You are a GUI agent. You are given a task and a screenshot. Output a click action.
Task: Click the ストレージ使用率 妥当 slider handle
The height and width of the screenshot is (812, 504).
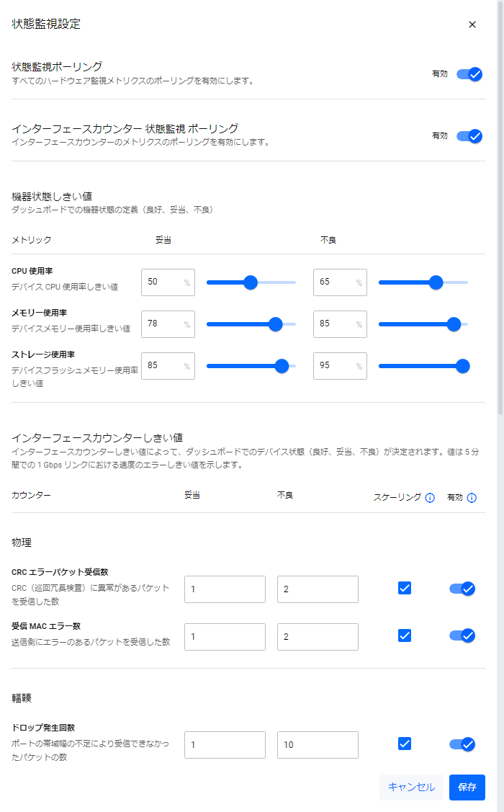pyautogui.click(x=282, y=366)
